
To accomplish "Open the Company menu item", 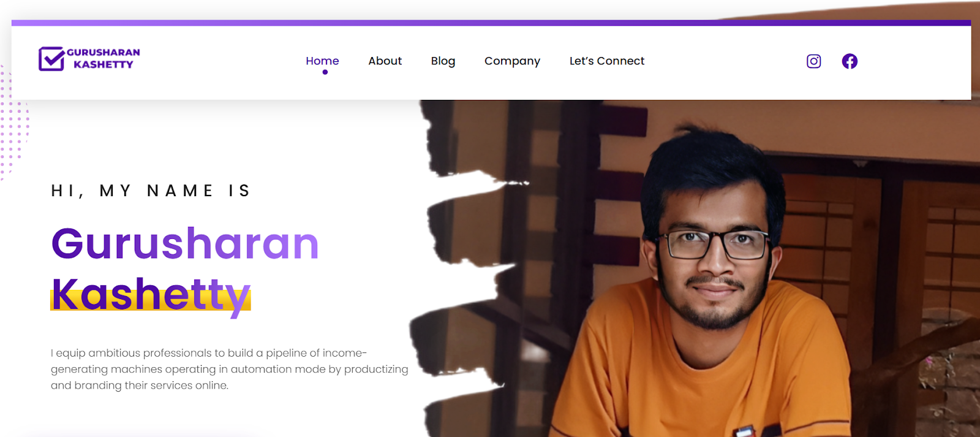I will (512, 61).
